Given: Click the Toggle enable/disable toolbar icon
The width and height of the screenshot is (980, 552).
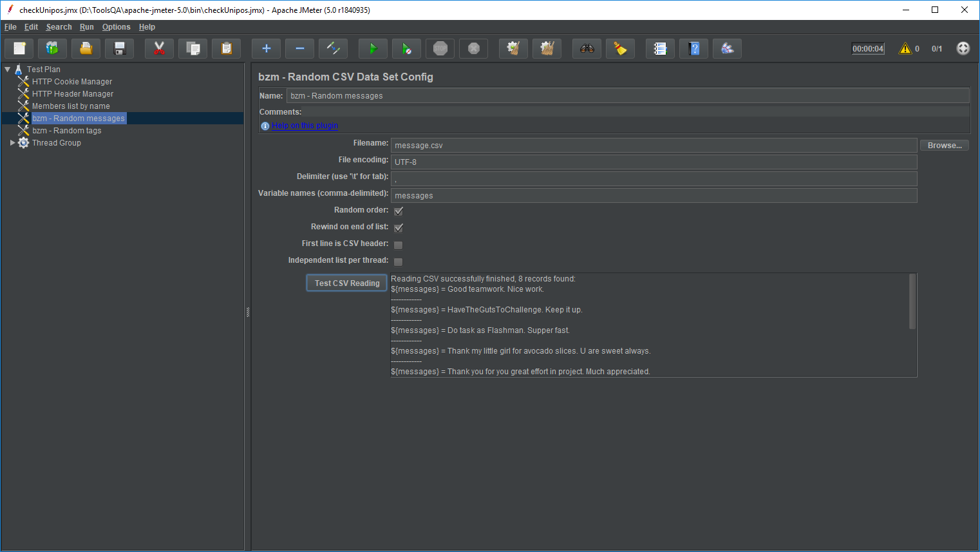Looking at the screenshot, I should coord(334,48).
